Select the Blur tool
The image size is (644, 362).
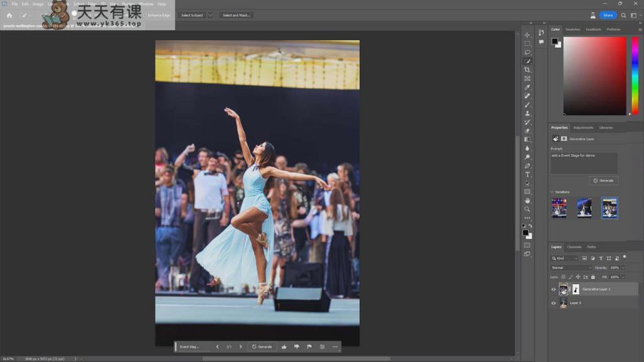click(528, 148)
